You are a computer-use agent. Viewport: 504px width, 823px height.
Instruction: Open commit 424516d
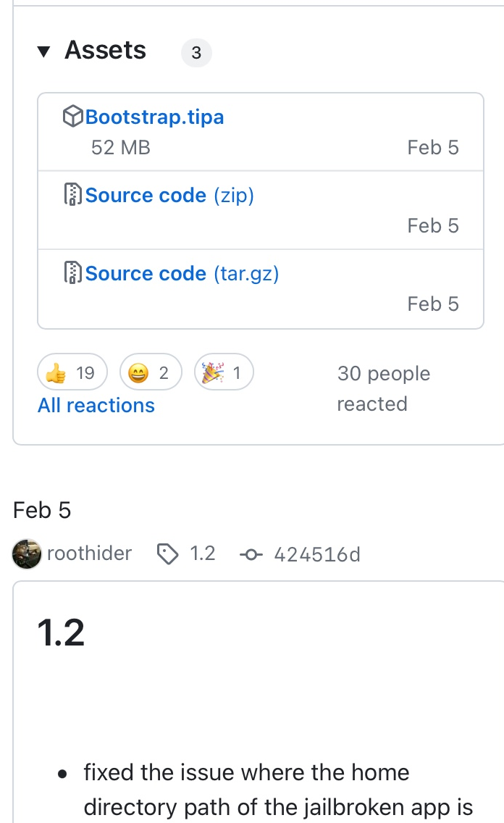tap(316, 554)
